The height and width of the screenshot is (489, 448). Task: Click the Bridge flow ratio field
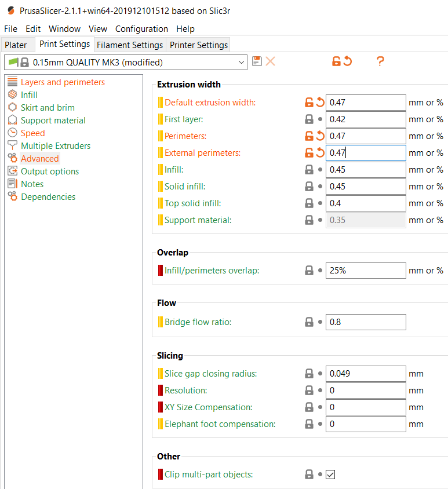coord(366,322)
